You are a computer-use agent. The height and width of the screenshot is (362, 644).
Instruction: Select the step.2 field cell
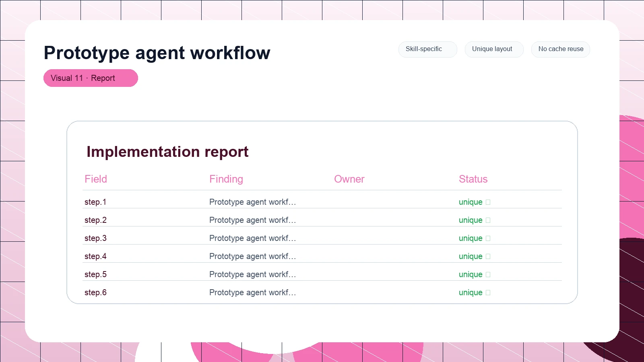[95, 220]
